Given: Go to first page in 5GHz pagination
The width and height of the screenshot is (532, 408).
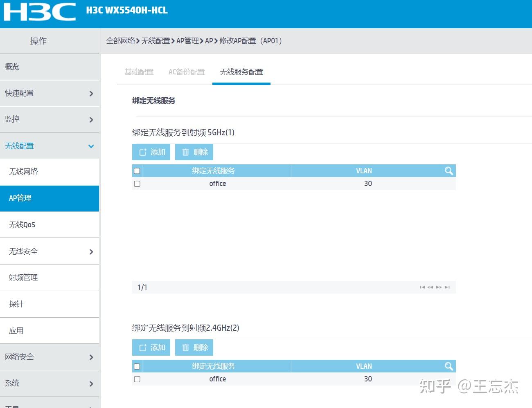Looking at the screenshot, I should pos(422,287).
